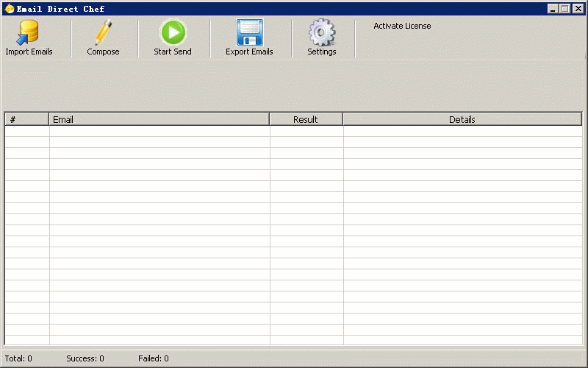Open the Compose pencil icon

pos(103,32)
